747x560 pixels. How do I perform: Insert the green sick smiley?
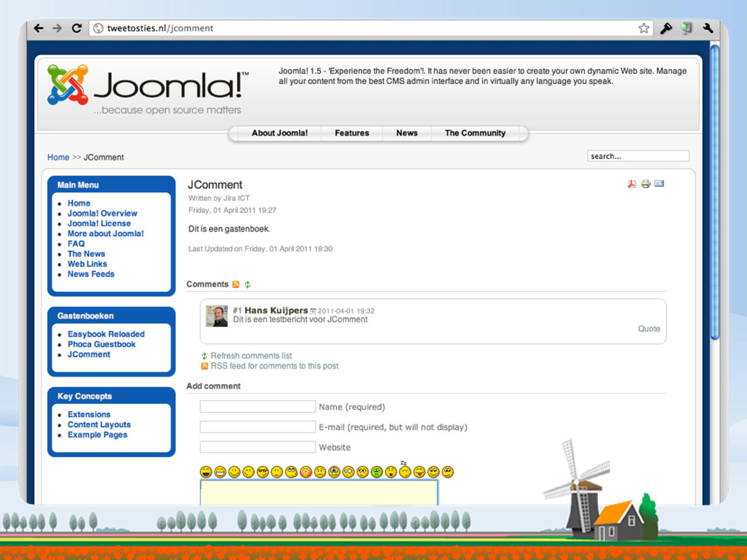[x=377, y=472]
